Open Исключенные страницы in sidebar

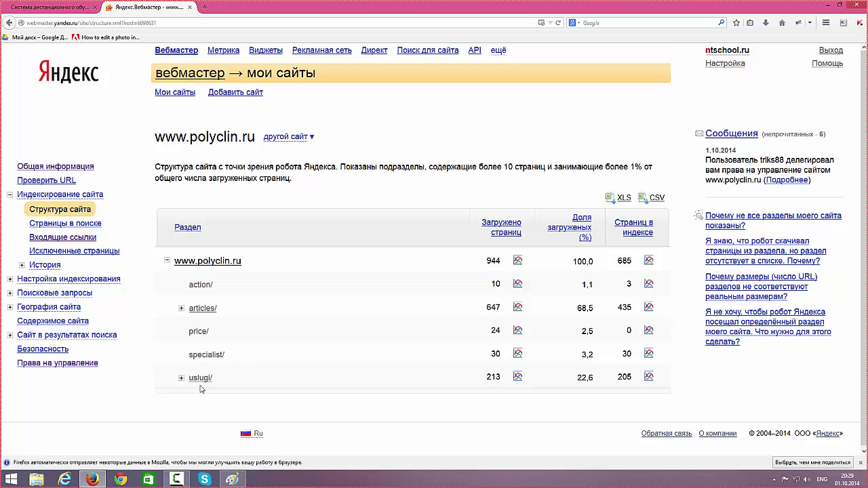tap(75, 251)
